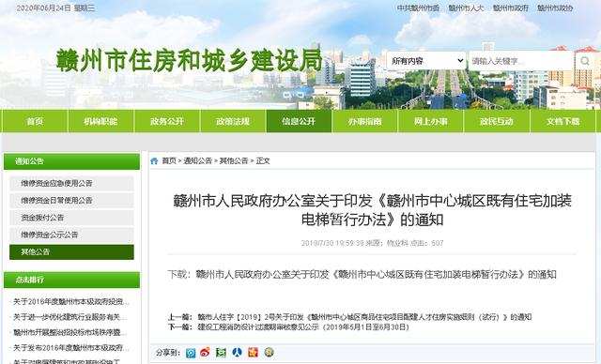Go to 办事指南 in navigation bar
The image size is (601, 364).
[x=365, y=121]
